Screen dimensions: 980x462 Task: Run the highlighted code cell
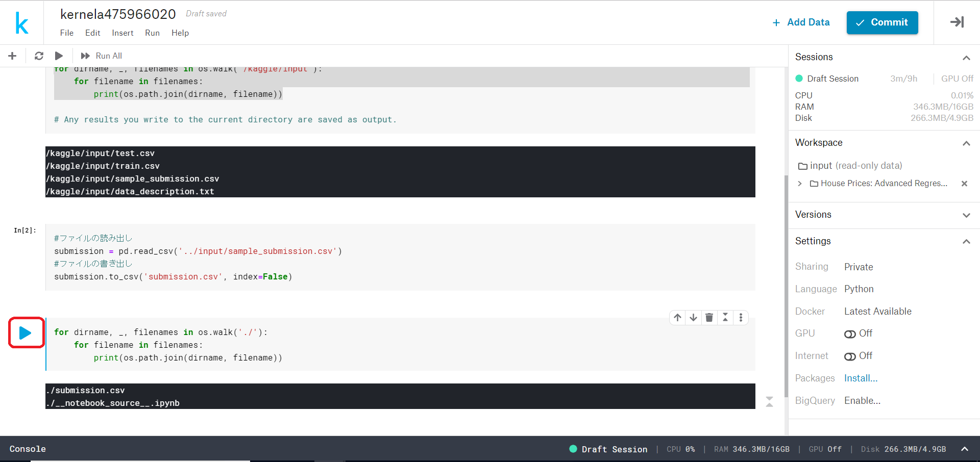[26, 332]
